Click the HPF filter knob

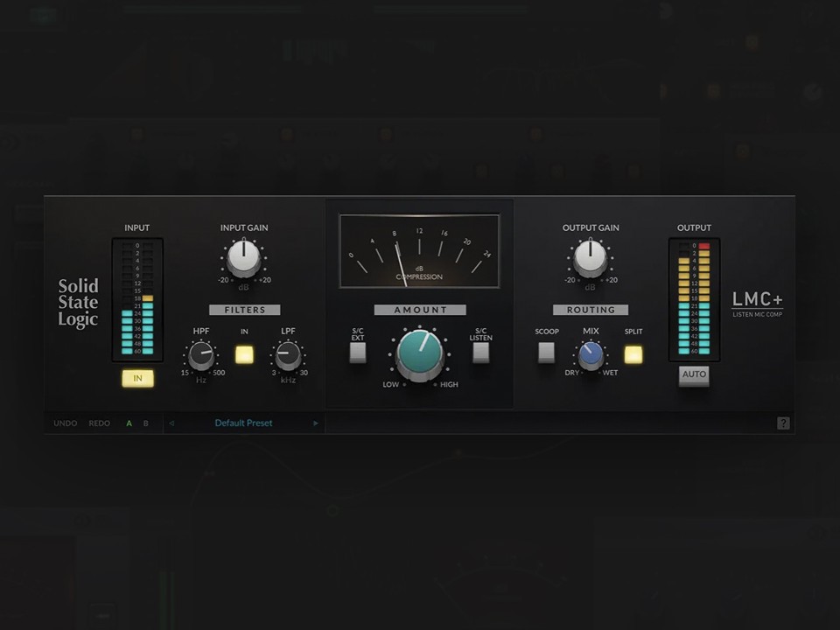(x=201, y=355)
